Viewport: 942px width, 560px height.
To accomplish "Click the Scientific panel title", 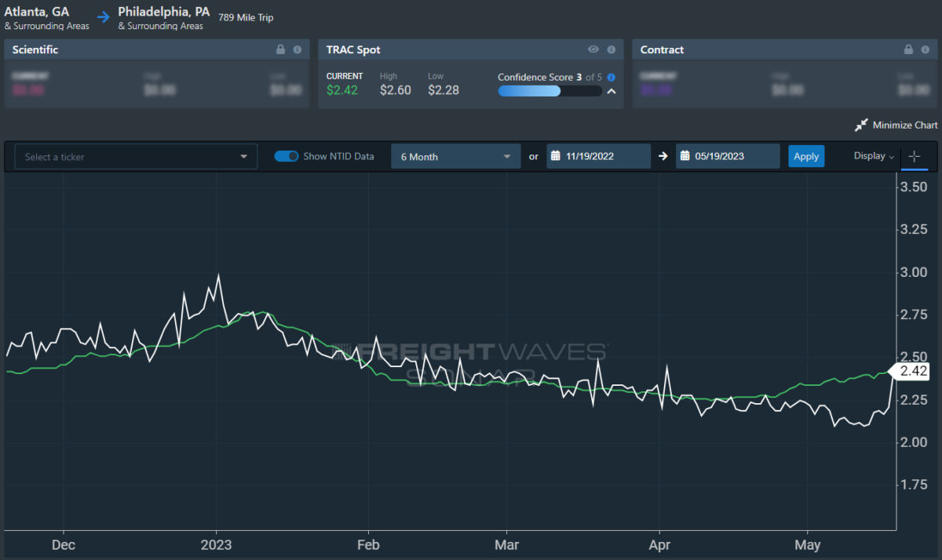I will (35, 49).
